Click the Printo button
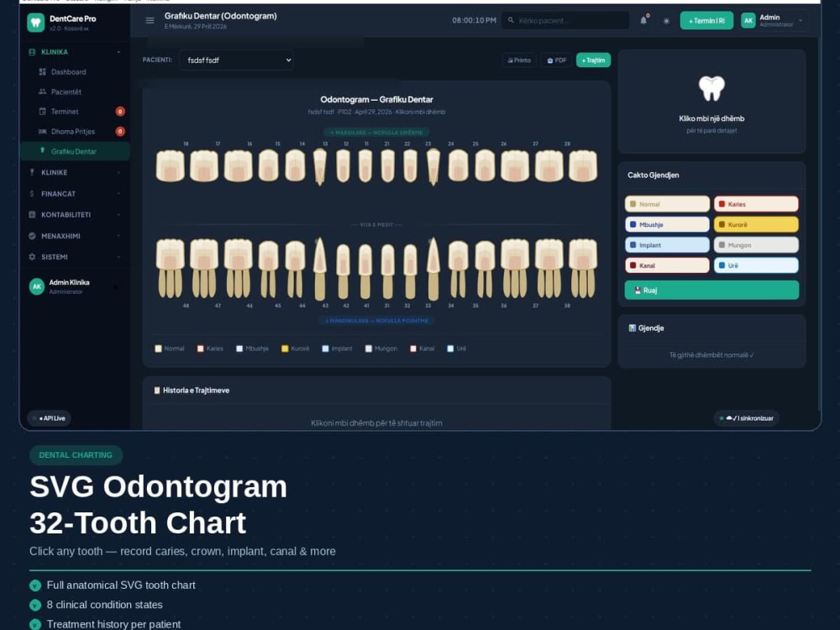The height and width of the screenshot is (630, 840). (x=519, y=60)
